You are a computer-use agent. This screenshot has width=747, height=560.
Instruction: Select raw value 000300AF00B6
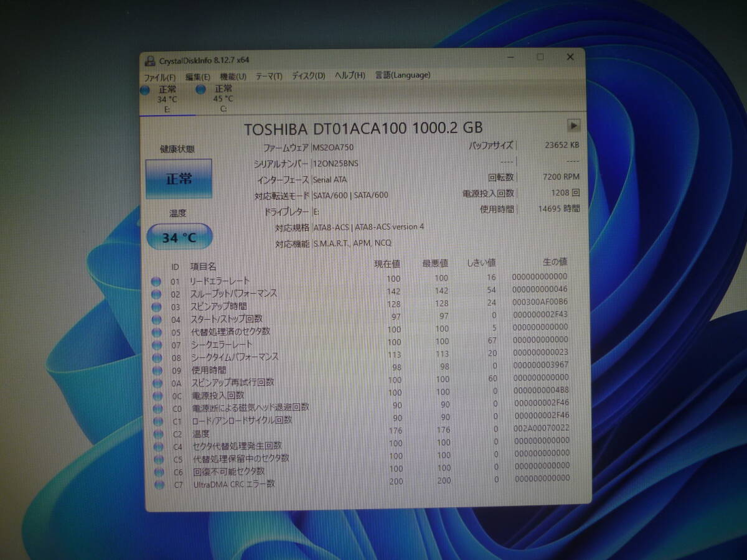[540, 302]
